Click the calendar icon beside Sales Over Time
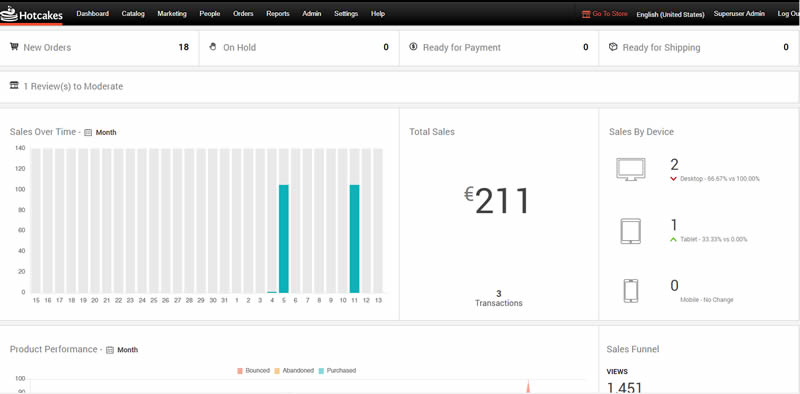 [88, 132]
